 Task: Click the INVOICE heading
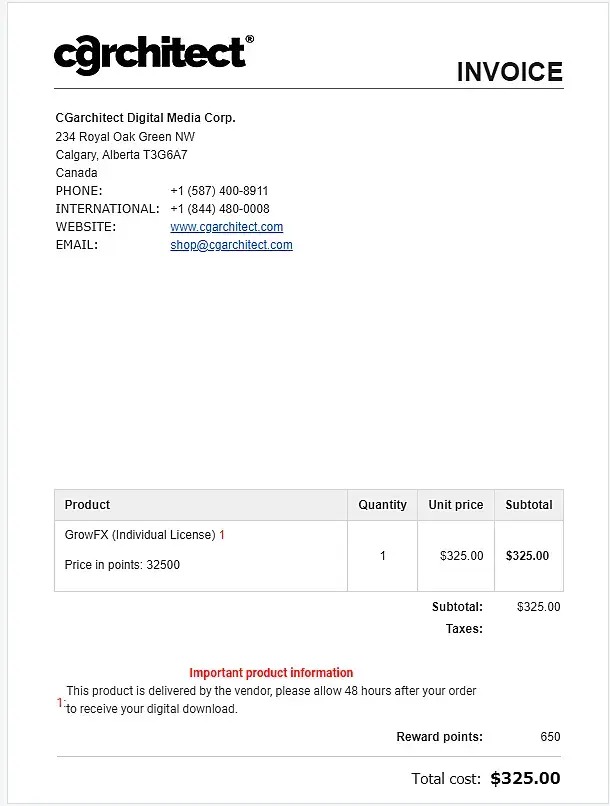point(509,72)
